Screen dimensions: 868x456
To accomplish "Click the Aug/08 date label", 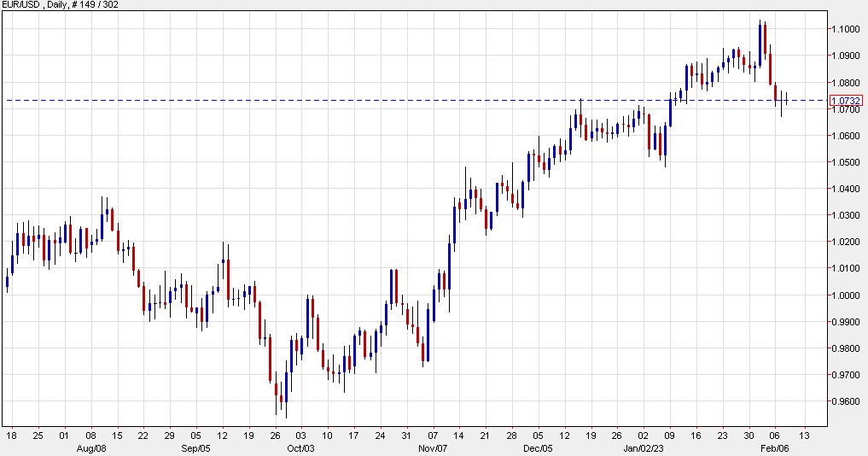I will (90, 447).
